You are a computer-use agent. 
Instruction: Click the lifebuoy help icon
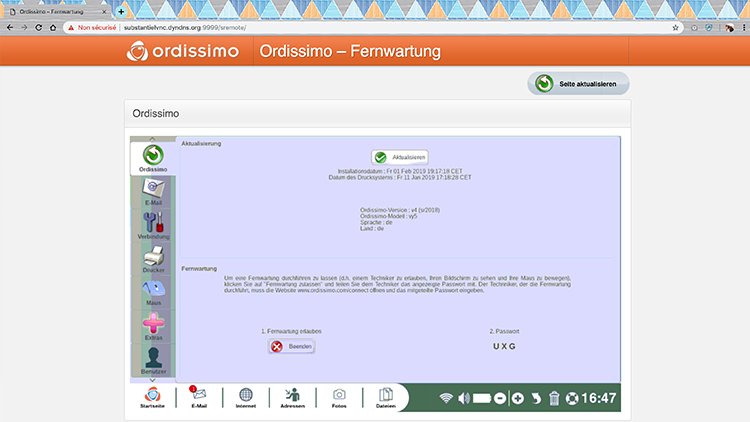[572, 398]
